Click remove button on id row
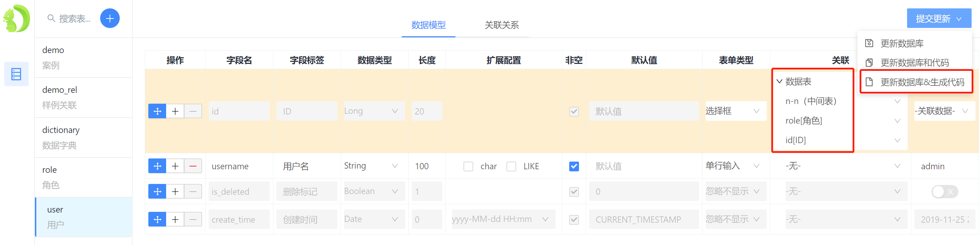Image resolution: width=980 pixels, height=245 pixels. pyautogui.click(x=193, y=111)
